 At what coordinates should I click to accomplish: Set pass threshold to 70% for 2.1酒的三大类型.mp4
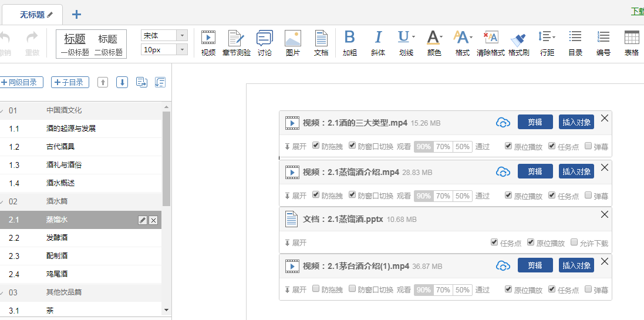(x=443, y=147)
